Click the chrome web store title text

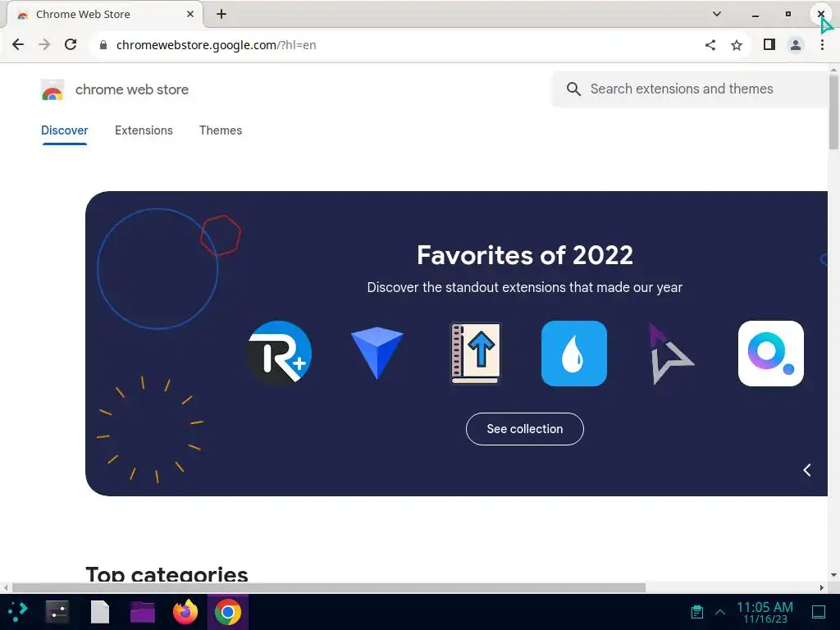pos(132,89)
